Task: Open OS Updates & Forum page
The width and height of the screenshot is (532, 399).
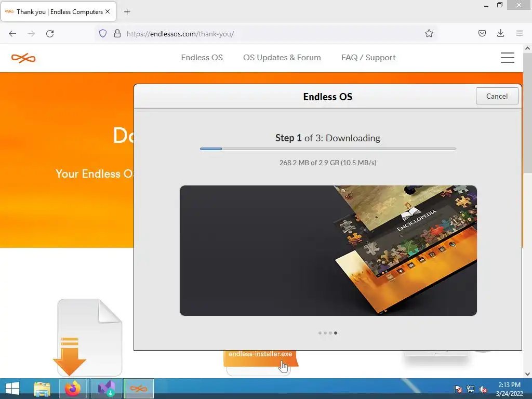Action: coord(282,58)
